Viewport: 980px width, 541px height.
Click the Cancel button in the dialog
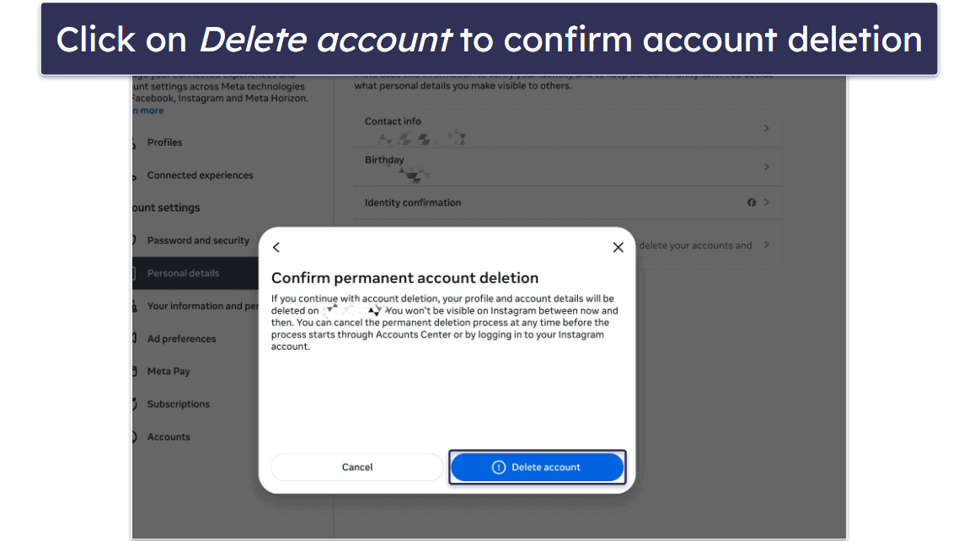point(356,467)
